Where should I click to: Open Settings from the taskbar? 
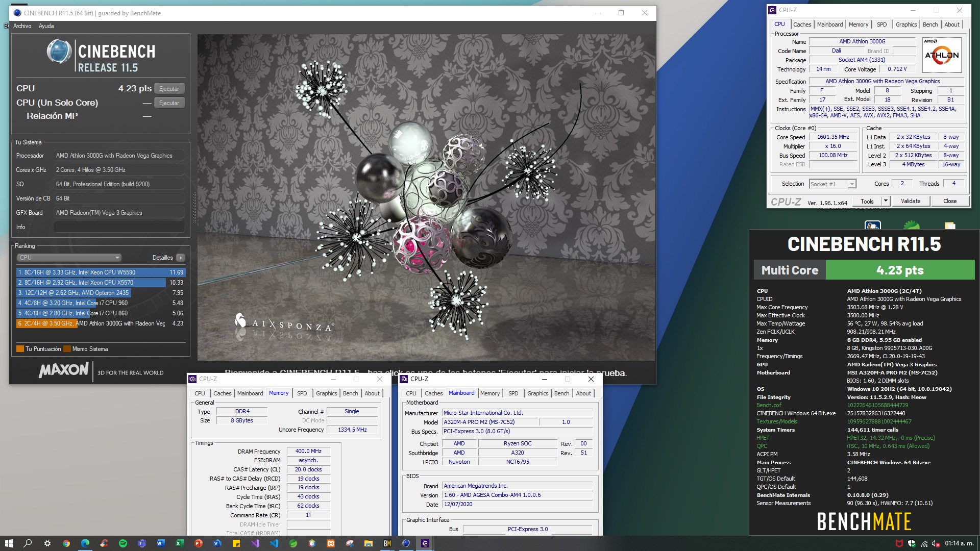(x=47, y=543)
